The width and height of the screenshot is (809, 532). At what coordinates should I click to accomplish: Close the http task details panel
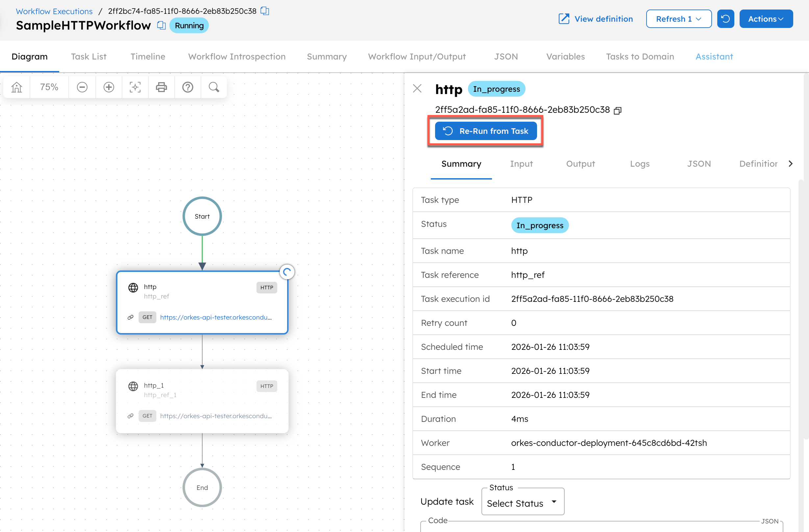tap(417, 88)
